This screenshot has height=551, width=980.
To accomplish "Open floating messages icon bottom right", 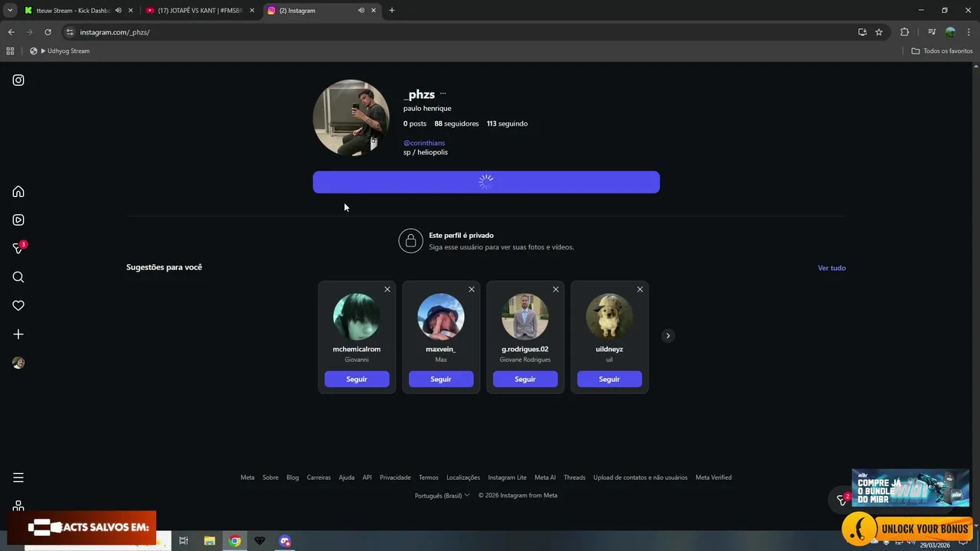I will coord(841,500).
